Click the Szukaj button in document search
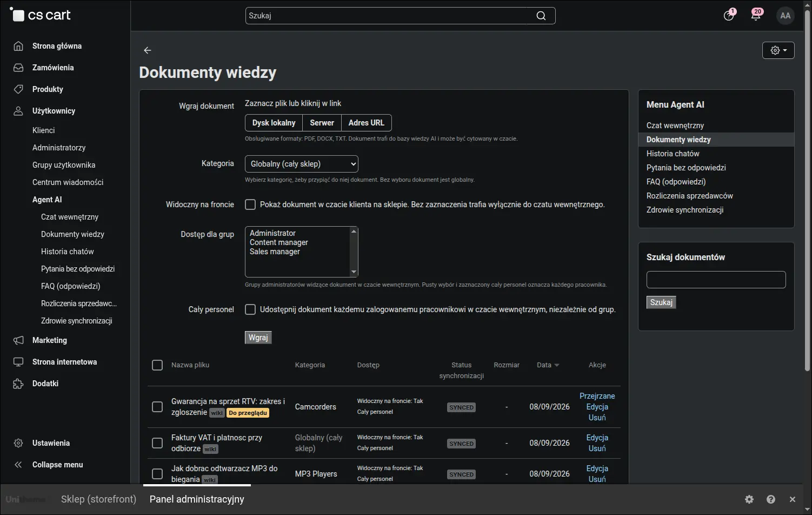812x515 pixels. (x=661, y=302)
